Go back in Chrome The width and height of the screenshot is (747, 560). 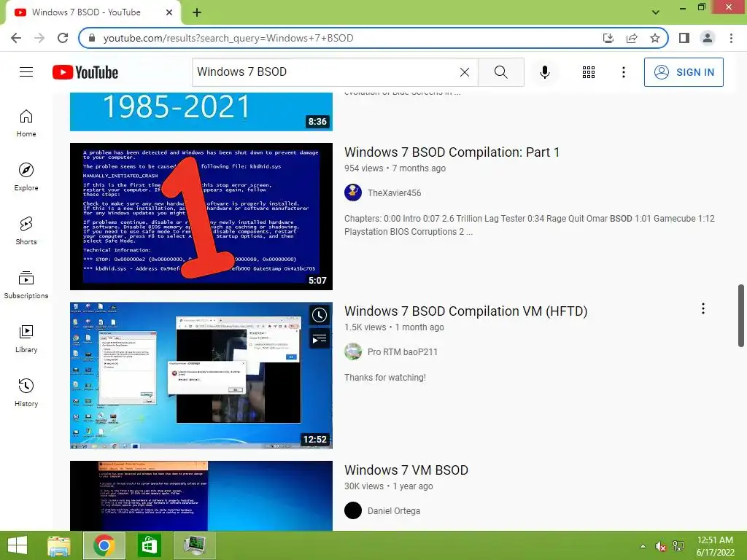pyautogui.click(x=16, y=38)
